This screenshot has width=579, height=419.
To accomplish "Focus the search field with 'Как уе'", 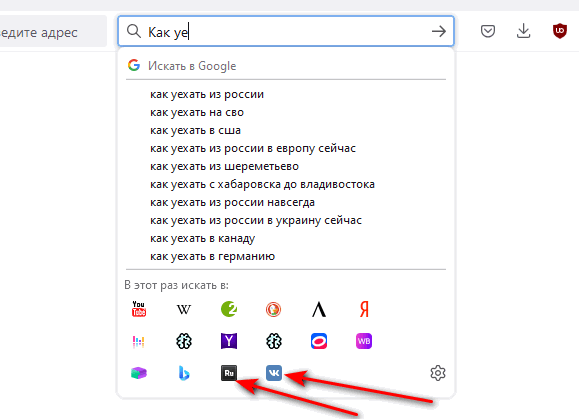I will click(x=286, y=31).
